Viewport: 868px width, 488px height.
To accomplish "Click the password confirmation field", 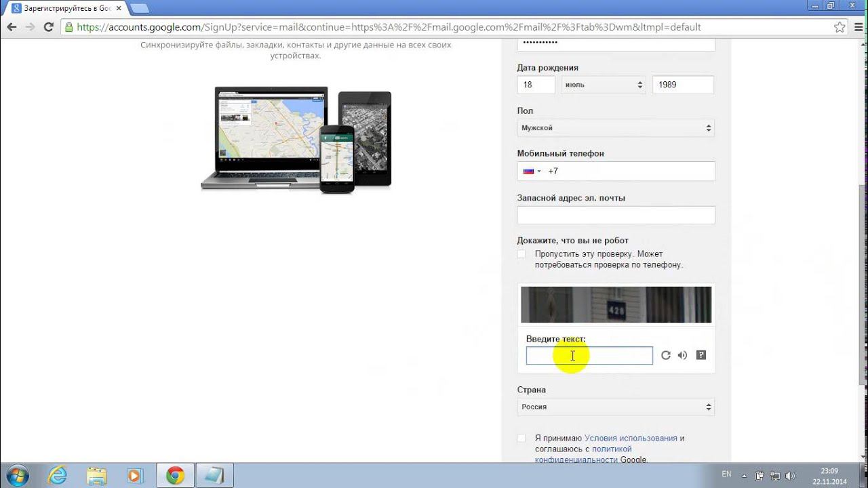I will [x=616, y=44].
